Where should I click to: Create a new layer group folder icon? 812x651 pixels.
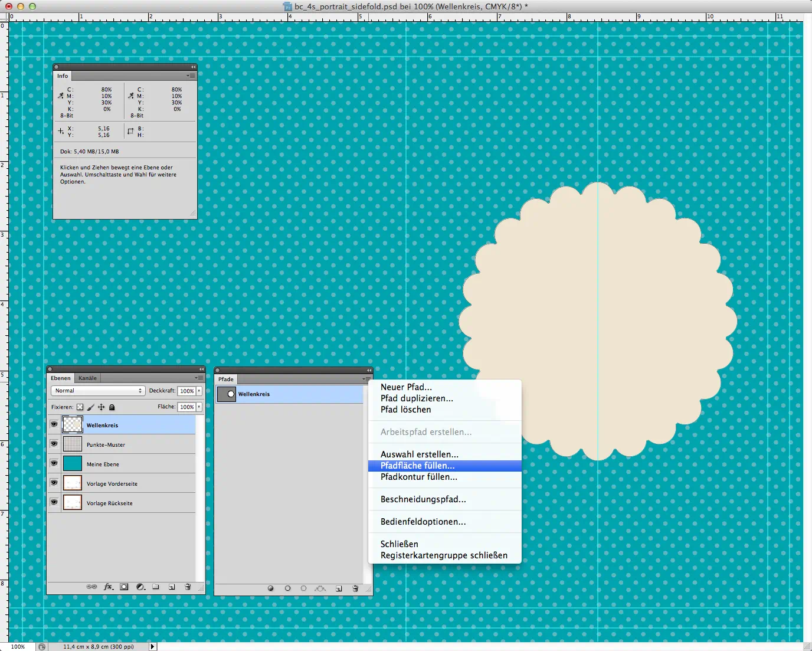pos(156,587)
